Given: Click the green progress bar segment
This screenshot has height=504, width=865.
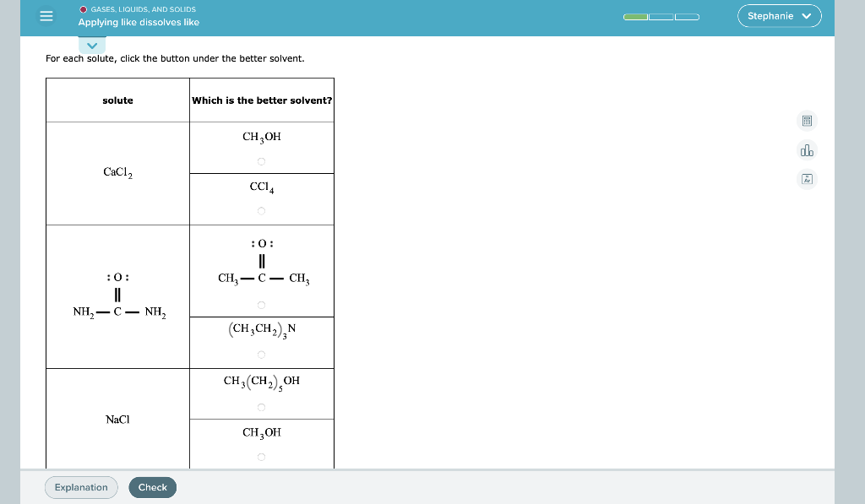Looking at the screenshot, I should coord(635,16).
